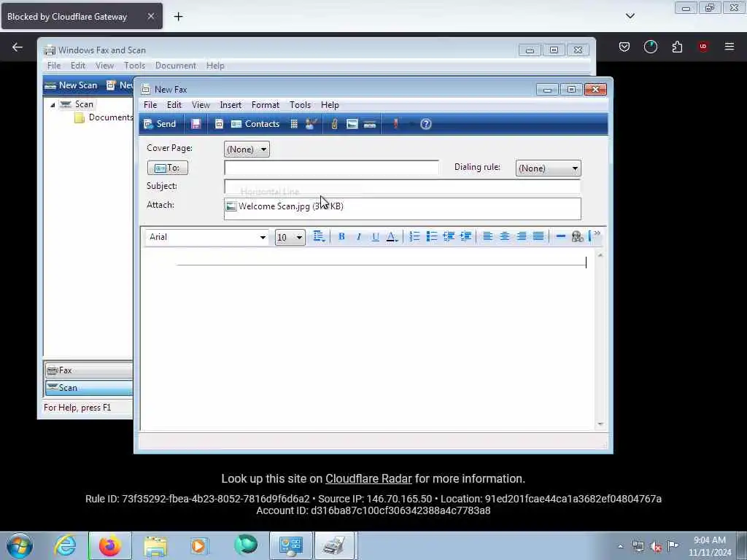Set high importance with red exclamation icon
Image resolution: width=747 pixels, height=560 pixels.
coord(395,124)
